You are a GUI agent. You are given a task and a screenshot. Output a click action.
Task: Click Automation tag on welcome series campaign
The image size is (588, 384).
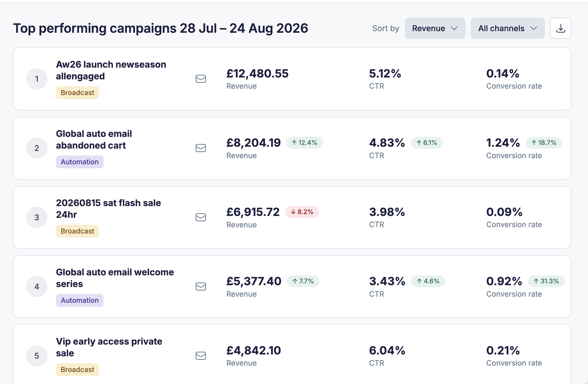tap(80, 300)
